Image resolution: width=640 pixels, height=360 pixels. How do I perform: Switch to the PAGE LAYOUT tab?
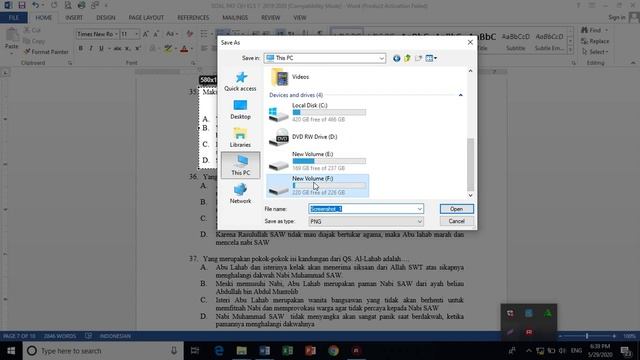pyautogui.click(x=146, y=18)
